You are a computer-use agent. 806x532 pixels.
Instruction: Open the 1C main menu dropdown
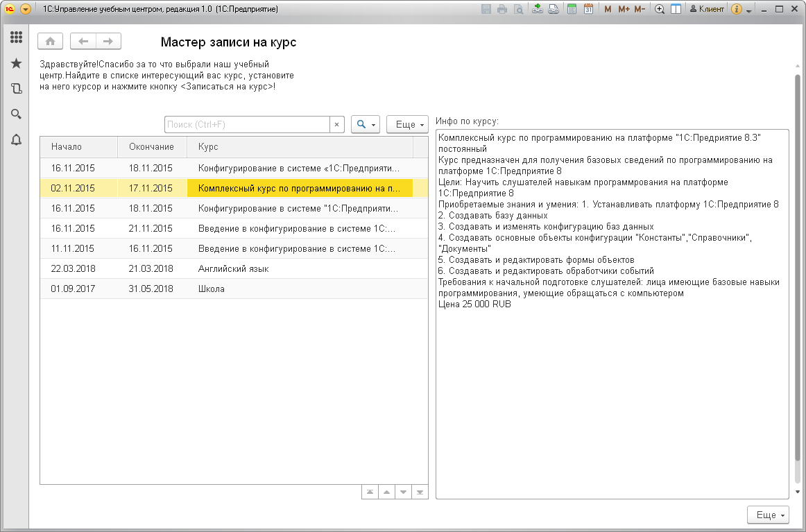coord(26,9)
